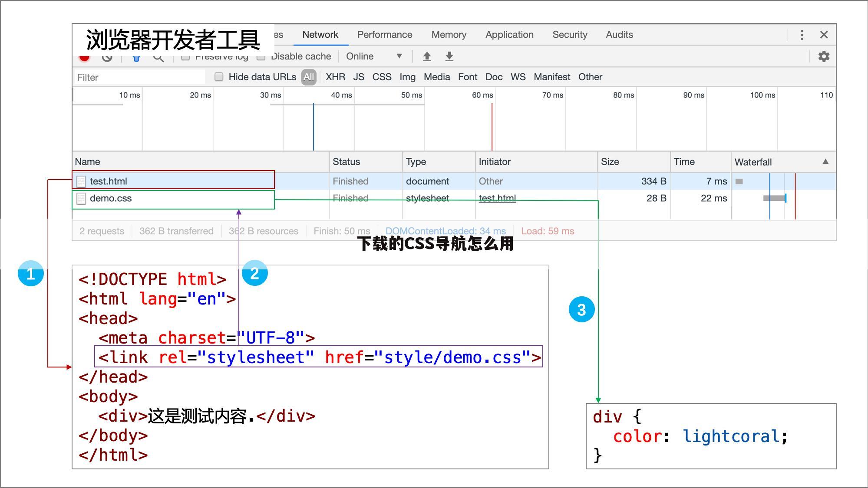Sort by the Name column header

click(x=201, y=162)
